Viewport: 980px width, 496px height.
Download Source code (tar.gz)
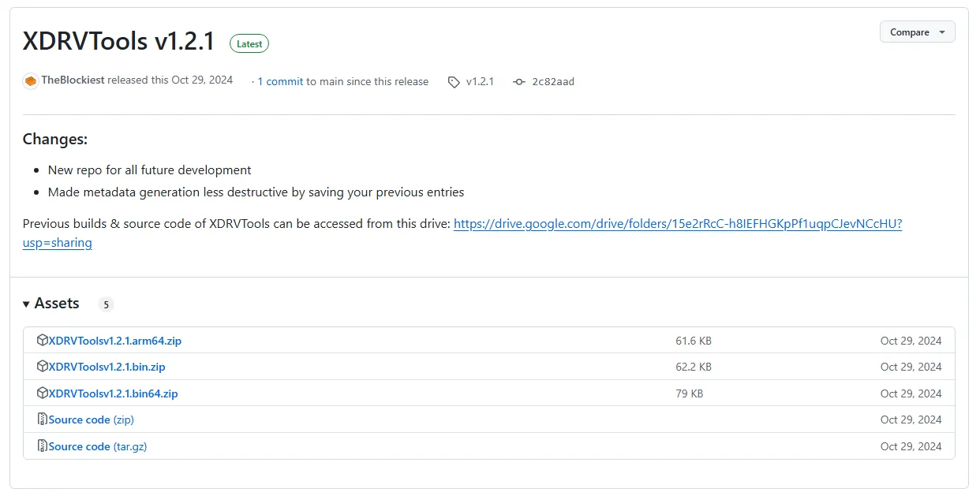click(x=98, y=446)
